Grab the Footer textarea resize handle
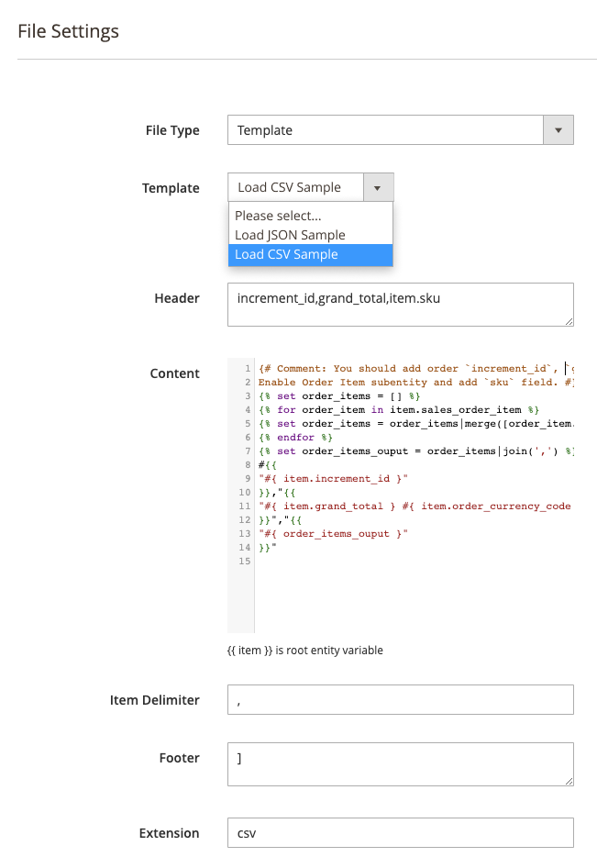Viewport: 597px width, 868px height. click(x=569, y=781)
